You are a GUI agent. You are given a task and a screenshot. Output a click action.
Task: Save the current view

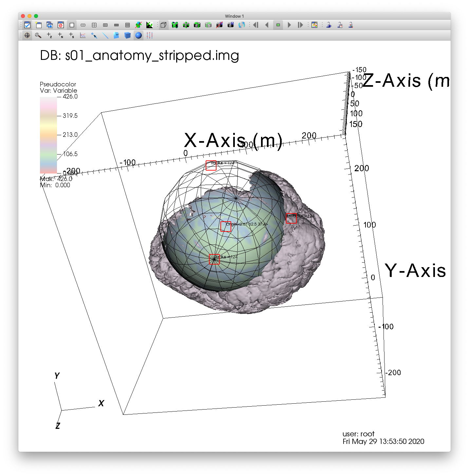231,25
